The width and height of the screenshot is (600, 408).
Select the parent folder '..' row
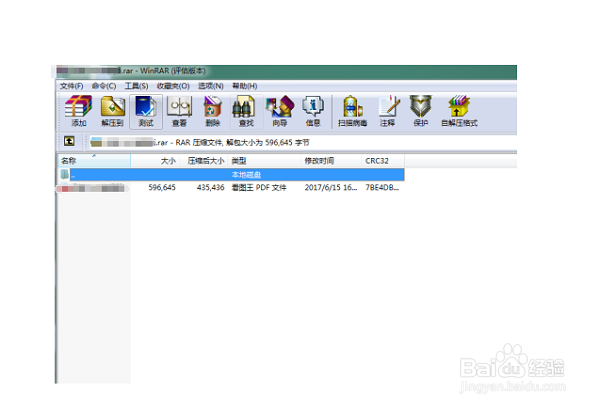231,175
